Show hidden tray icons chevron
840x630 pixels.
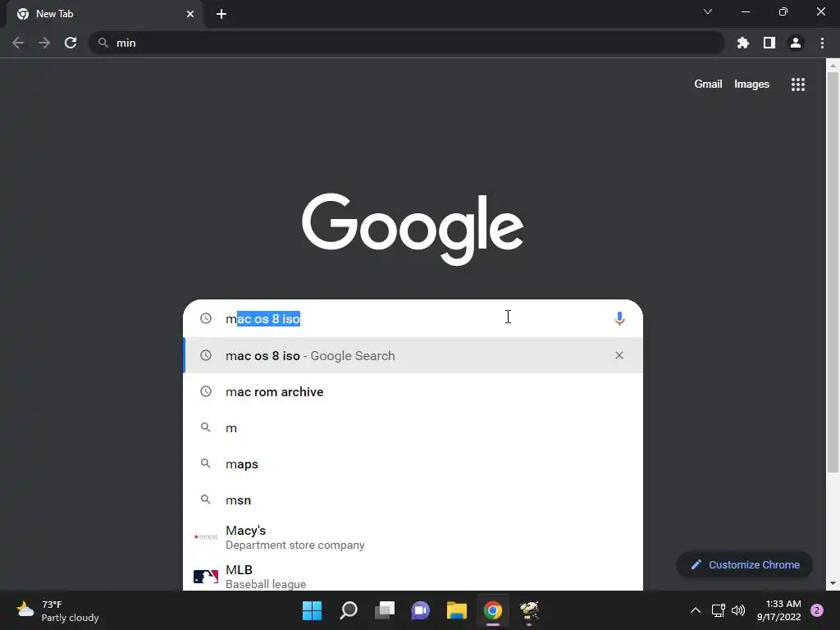pos(695,610)
